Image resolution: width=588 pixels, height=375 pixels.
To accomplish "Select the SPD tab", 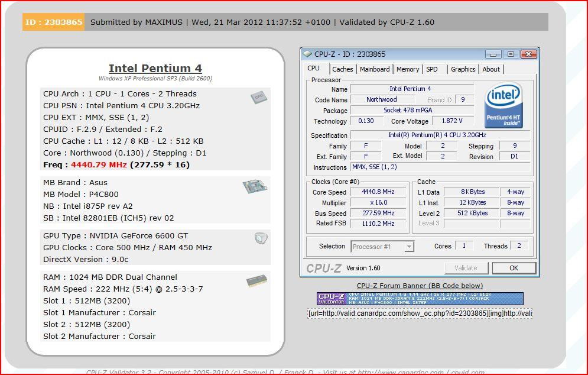I will tap(432, 69).
